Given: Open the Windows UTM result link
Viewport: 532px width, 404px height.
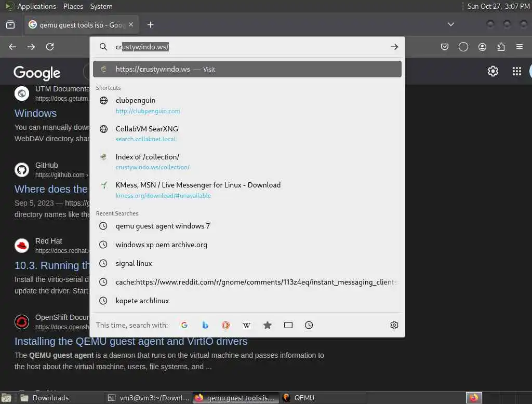Looking at the screenshot, I should click(36, 113).
